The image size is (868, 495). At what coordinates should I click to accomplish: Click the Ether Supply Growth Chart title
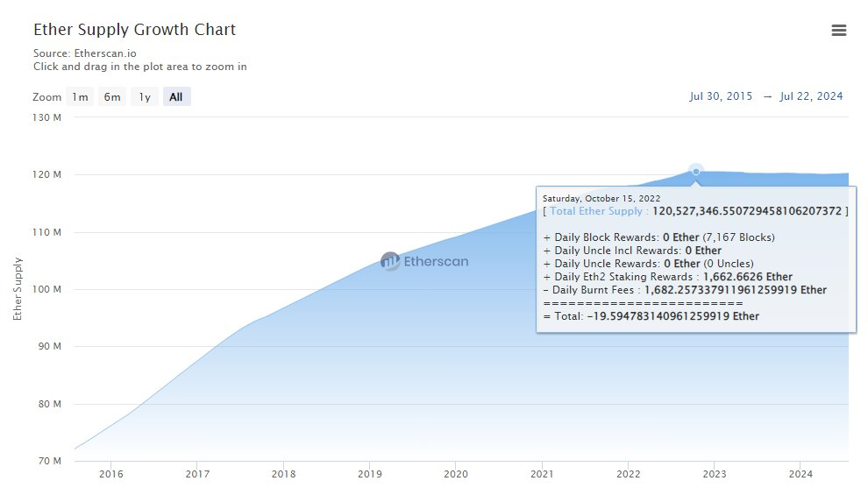[x=134, y=30]
